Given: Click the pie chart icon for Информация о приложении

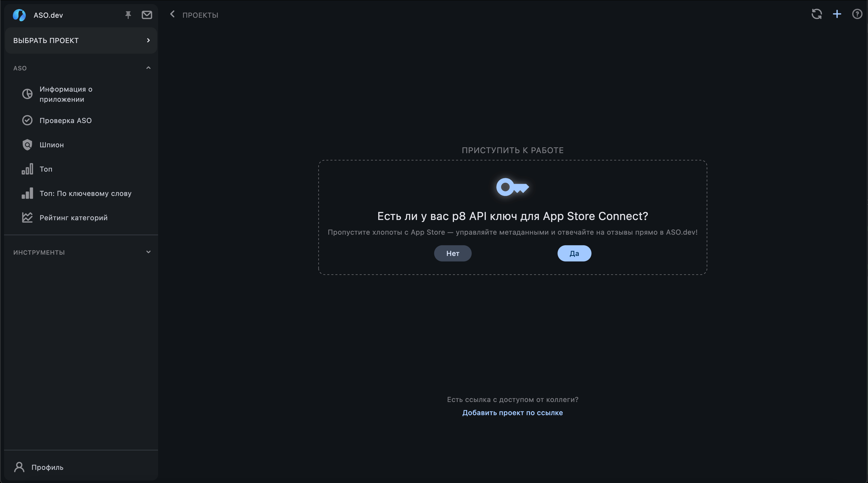Looking at the screenshot, I should click(27, 94).
